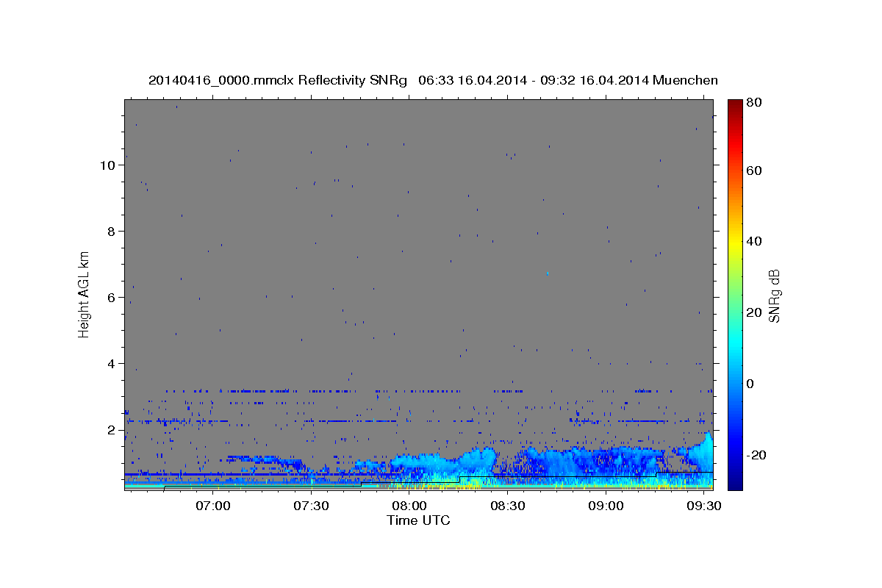The height and width of the screenshot is (588, 882).
Task: Click the plot title starting with 20140416_0000.mmclx
Action: click(433, 80)
